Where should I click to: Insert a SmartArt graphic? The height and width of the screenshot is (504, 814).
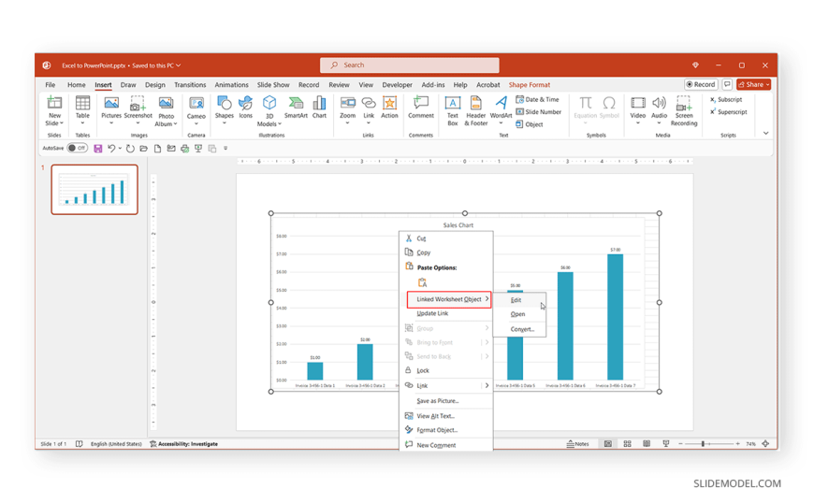[296, 108]
